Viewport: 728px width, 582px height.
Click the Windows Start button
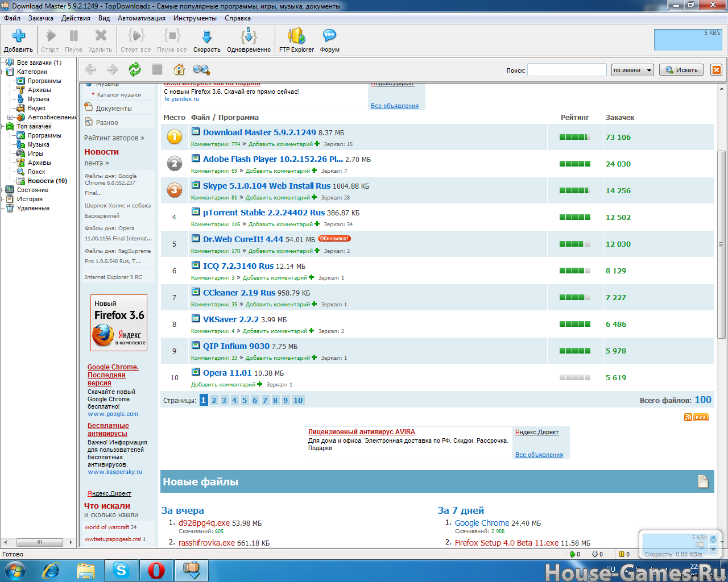point(14,570)
